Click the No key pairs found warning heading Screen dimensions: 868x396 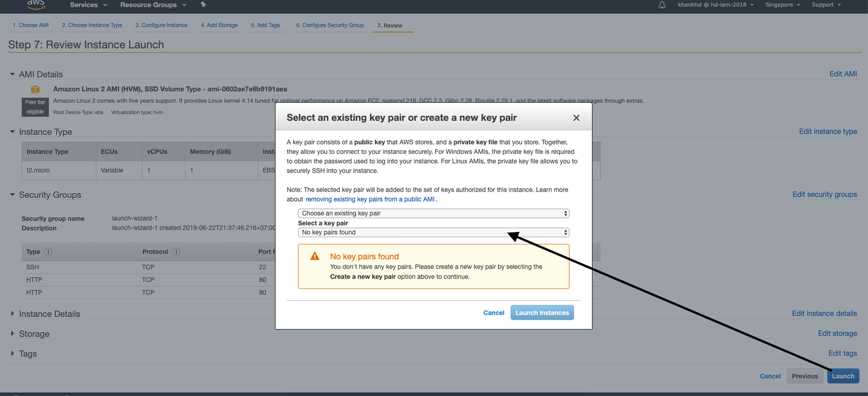(x=364, y=256)
